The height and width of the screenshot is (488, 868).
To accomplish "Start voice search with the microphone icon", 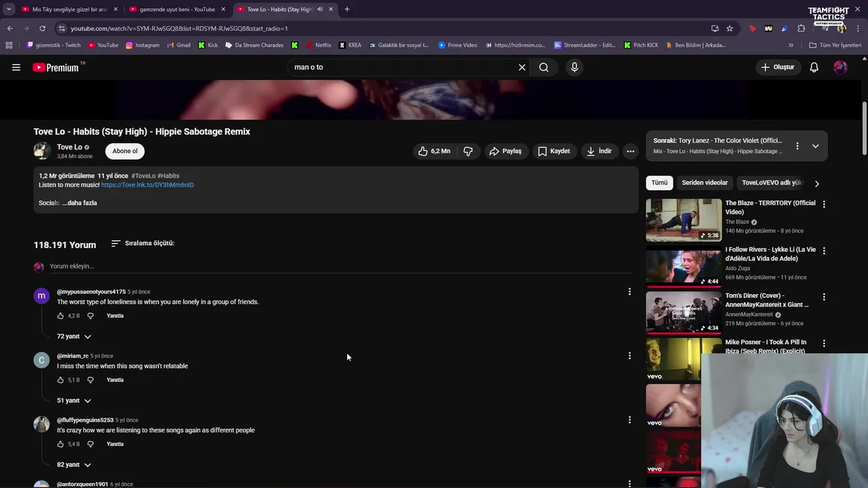I will (x=574, y=67).
